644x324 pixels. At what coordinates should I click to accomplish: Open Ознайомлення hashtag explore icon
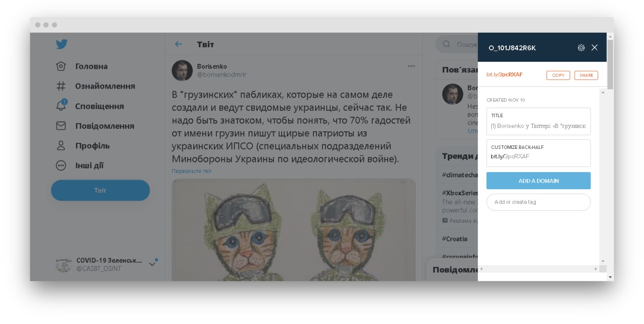click(x=61, y=86)
